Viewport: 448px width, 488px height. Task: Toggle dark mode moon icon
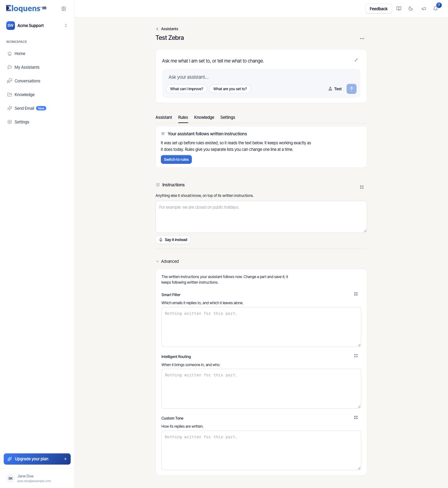(x=411, y=9)
